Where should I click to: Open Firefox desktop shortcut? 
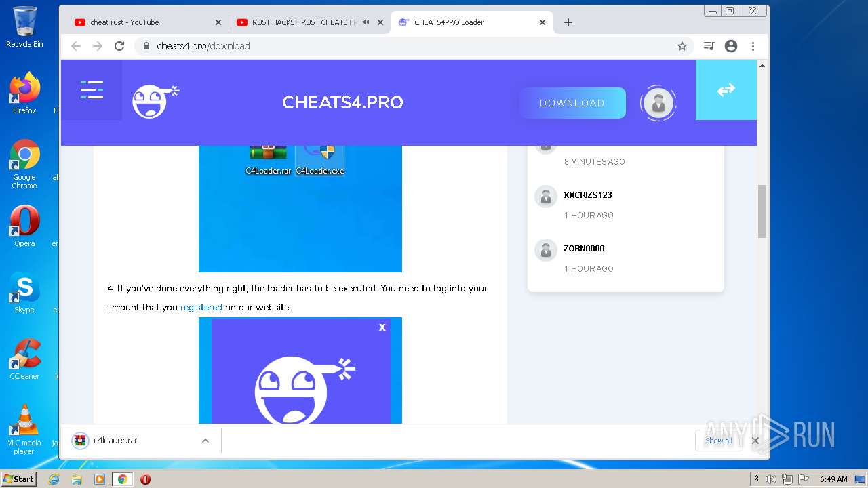(x=24, y=93)
